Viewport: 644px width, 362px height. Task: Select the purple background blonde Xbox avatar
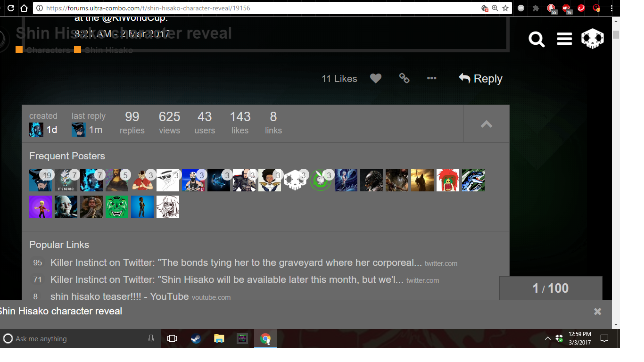click(x=41, y=207)
